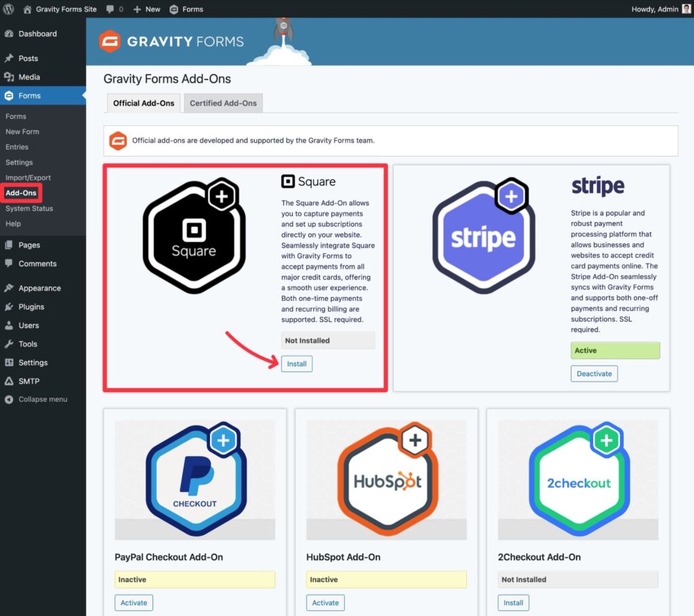Open the main Settings sidebar item
Image resolution: width=694 pixels, height=616 pixels.
pyautogui.click(x=33, y=363)
